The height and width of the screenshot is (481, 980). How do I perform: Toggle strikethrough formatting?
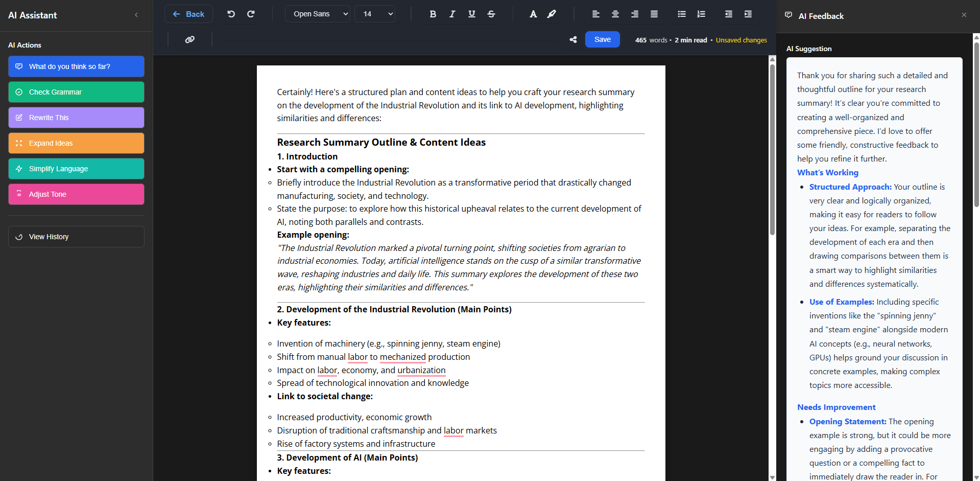(491, 14)
